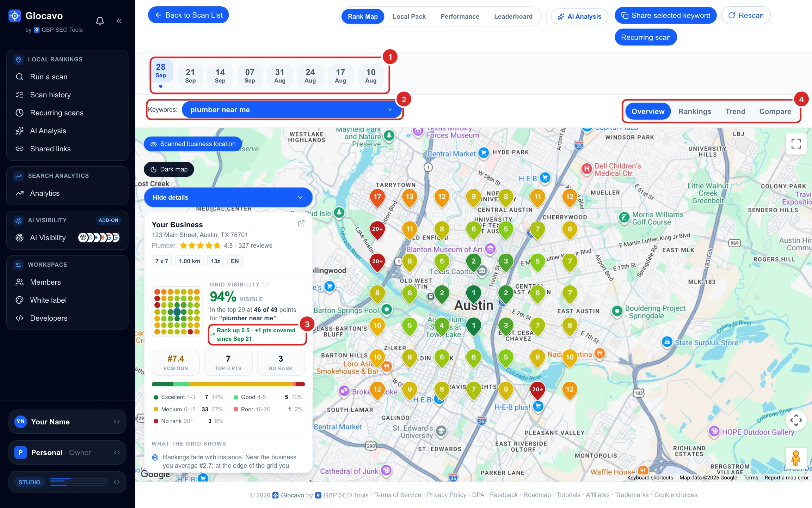Go Back to Scan List

point(188,15)
